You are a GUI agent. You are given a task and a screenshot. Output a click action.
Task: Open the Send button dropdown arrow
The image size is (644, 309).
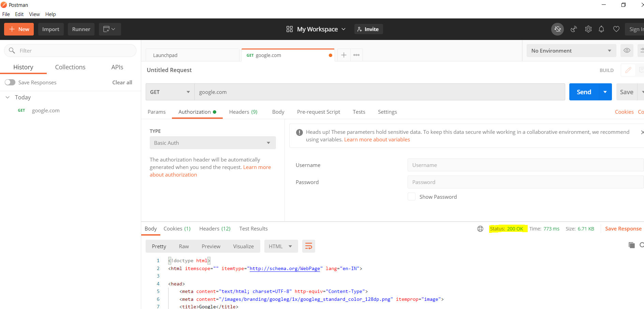point(605,92)
